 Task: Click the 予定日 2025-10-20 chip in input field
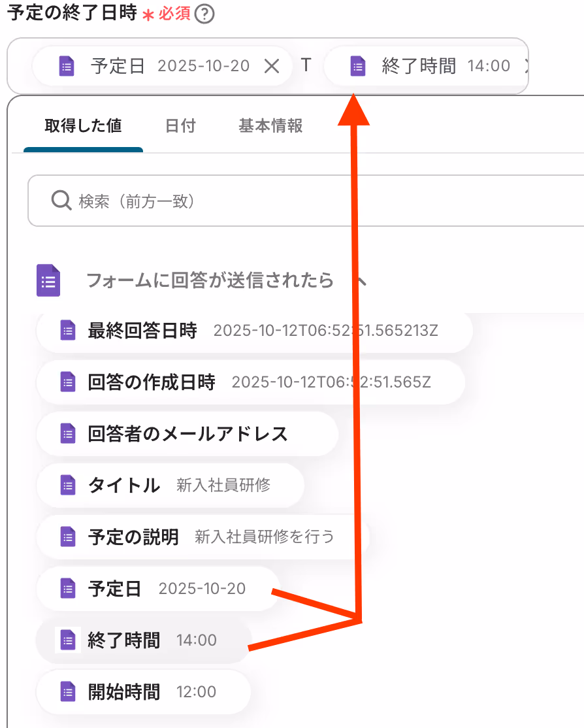163,66
